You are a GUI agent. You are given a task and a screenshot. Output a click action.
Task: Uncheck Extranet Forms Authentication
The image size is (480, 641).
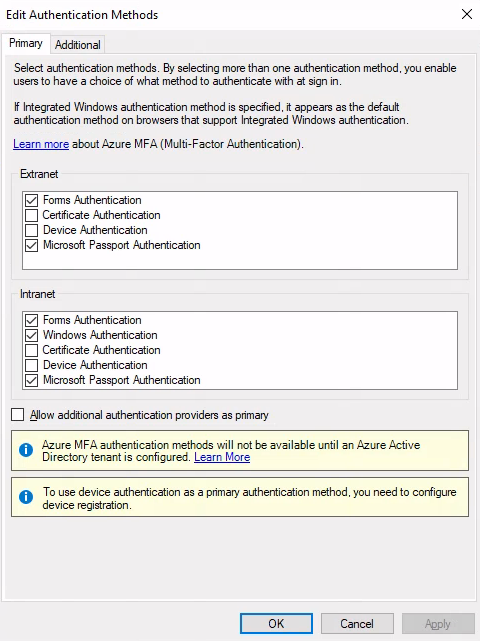point(31,200)
